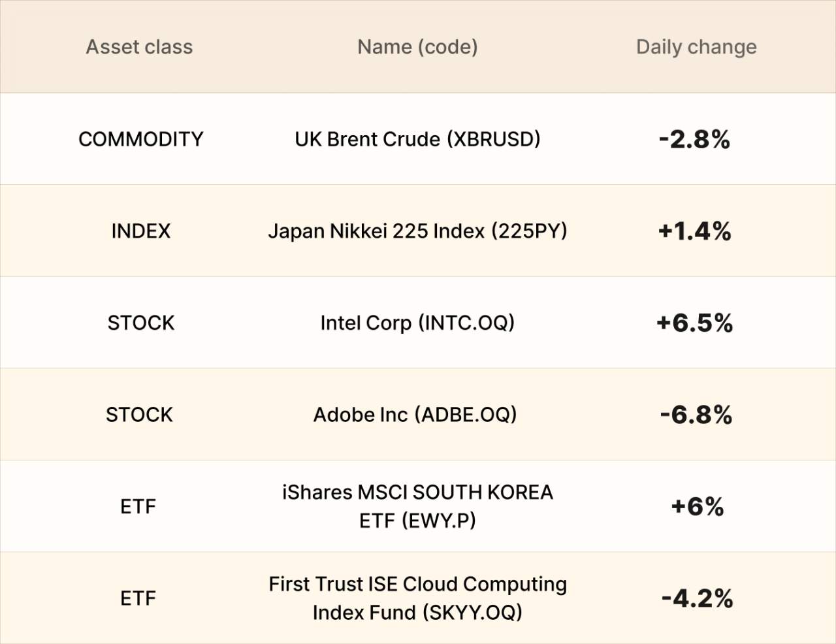Open First Trust ISE Cloud Computing fund
The height and width of the screenshot is (644, 836).
[417, 598]
